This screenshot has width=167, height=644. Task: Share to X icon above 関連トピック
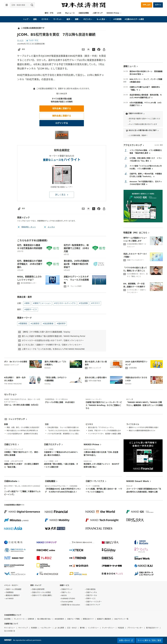coord(94,209)
